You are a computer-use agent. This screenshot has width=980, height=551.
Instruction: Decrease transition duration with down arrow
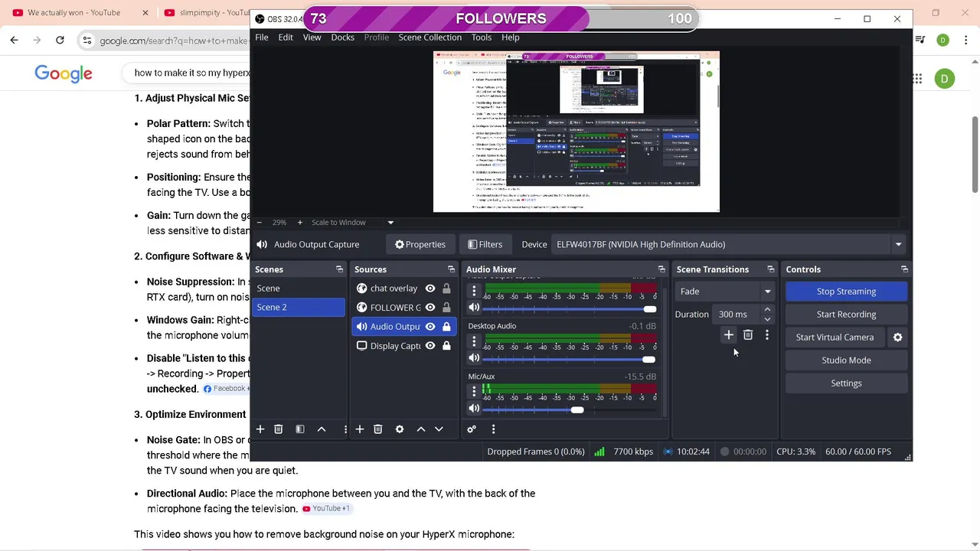pos(767,319)
